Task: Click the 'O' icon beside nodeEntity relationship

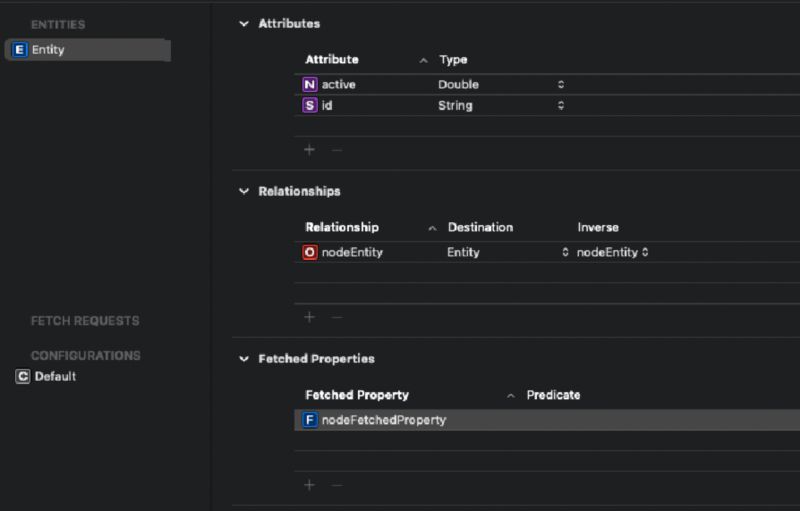Action: (x=310, y=252)
